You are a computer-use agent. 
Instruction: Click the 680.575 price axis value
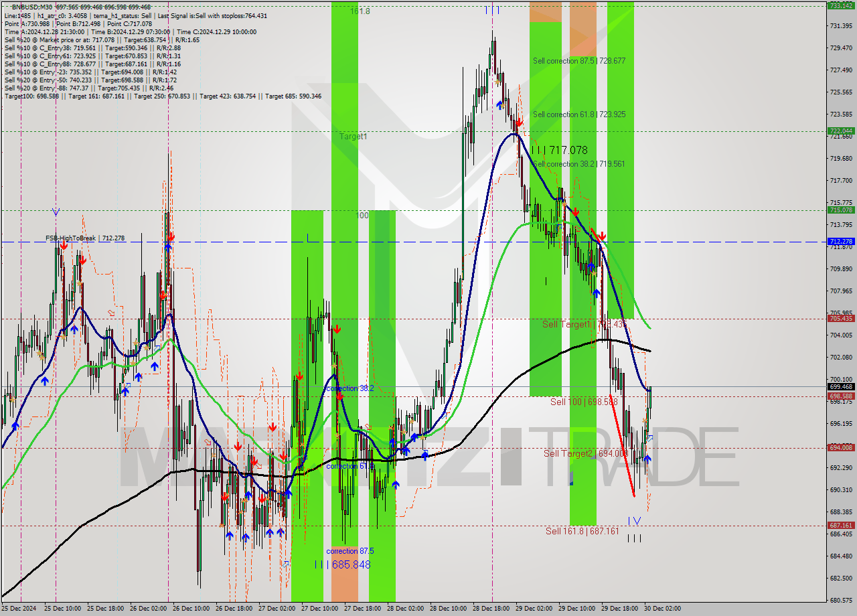coord(841,600)
